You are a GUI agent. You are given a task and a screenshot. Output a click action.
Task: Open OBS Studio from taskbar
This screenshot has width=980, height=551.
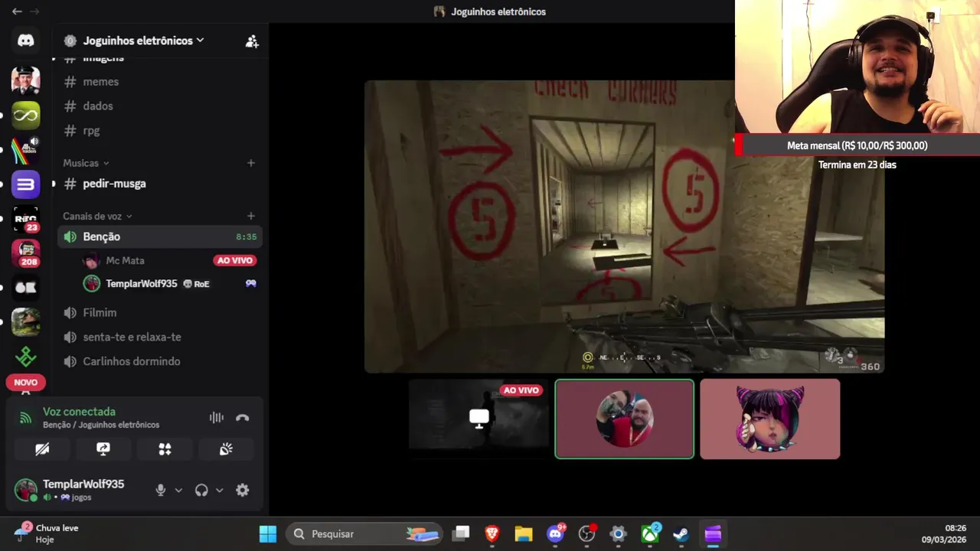click(587, 533)
